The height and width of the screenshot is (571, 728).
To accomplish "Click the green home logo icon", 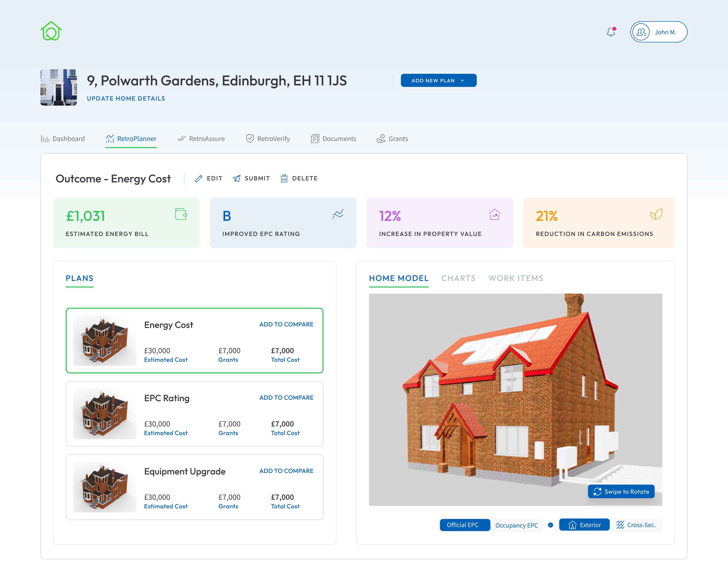I will click(51, 31).
